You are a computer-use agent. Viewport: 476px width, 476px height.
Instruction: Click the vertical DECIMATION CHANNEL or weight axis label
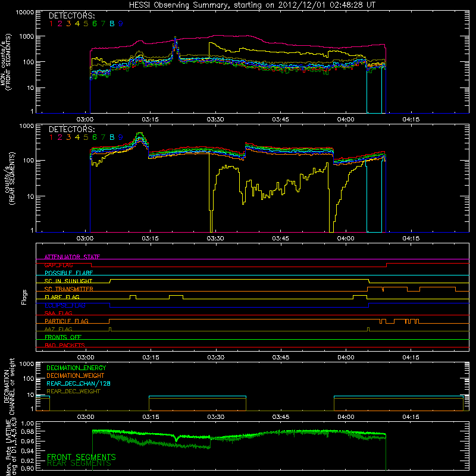pyautogui.click(x=9, y=386)
